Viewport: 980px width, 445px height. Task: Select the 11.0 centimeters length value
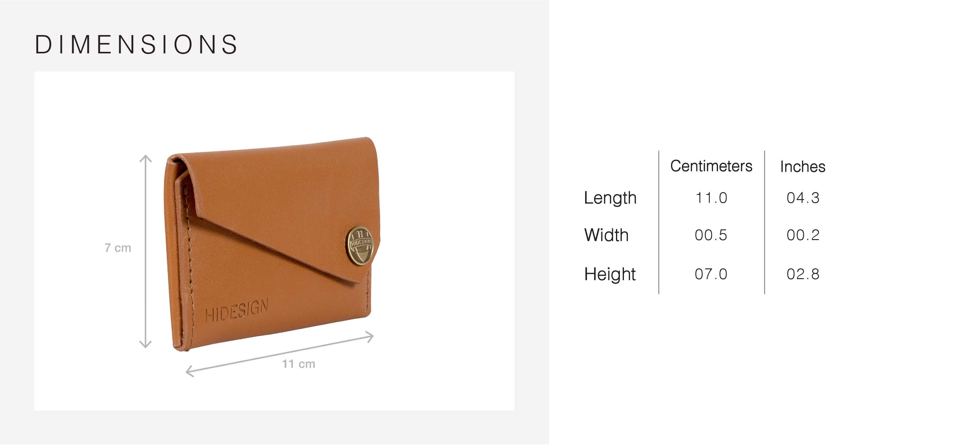[712, 198]
